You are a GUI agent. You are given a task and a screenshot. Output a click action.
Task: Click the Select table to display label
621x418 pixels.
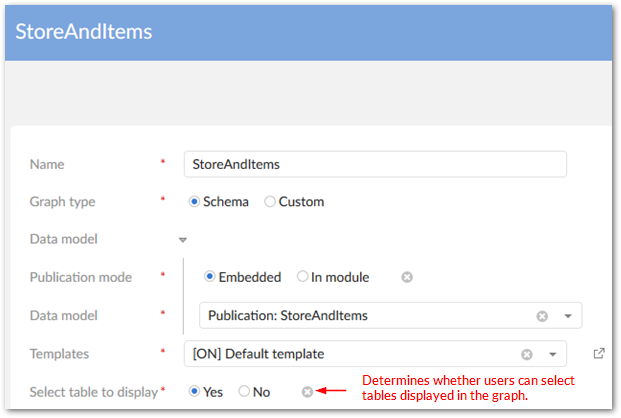[x=94, y=392]
